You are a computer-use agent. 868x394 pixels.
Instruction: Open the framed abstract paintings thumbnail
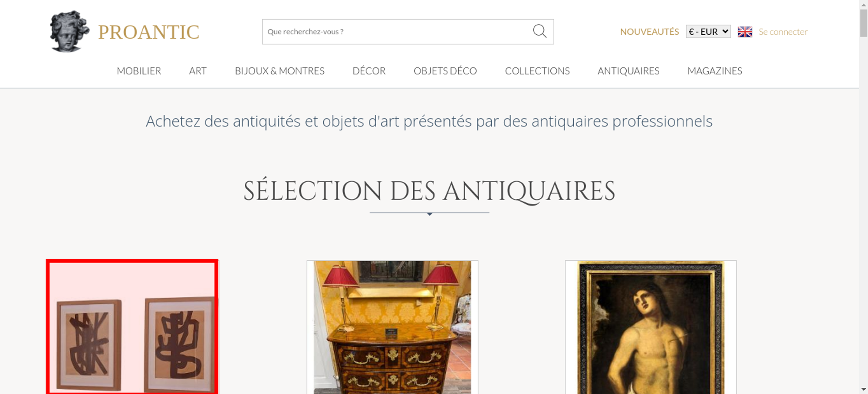[132, 327]
